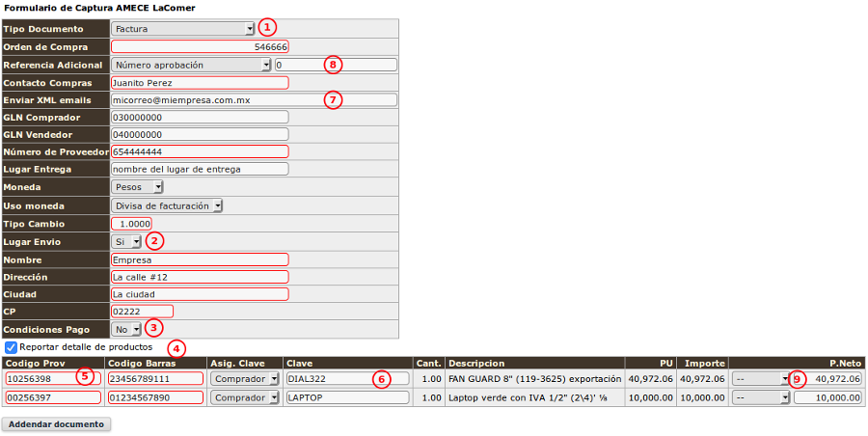Click Codigo Barras field 23456789111

pyautogui.click(x=155, y=378)
